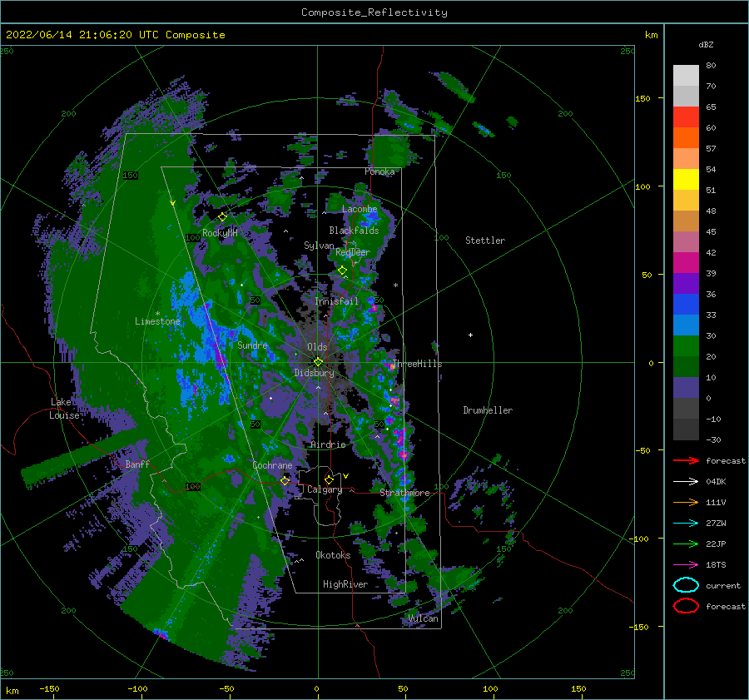Click the white asterisk marker east of Innisfail
The height and width of the screenshot is (700, 749).
pyautogui.click(x=395, y=285)
